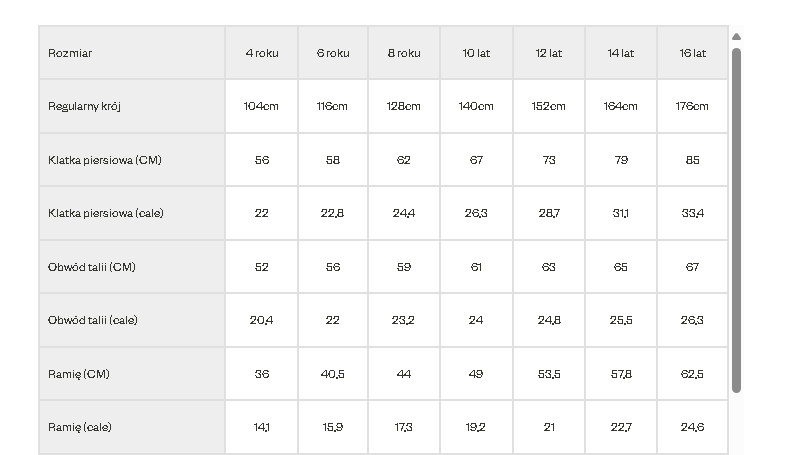786x455 pixels.
Task: Select the 4 roku column header
Action: pos(262,53)
